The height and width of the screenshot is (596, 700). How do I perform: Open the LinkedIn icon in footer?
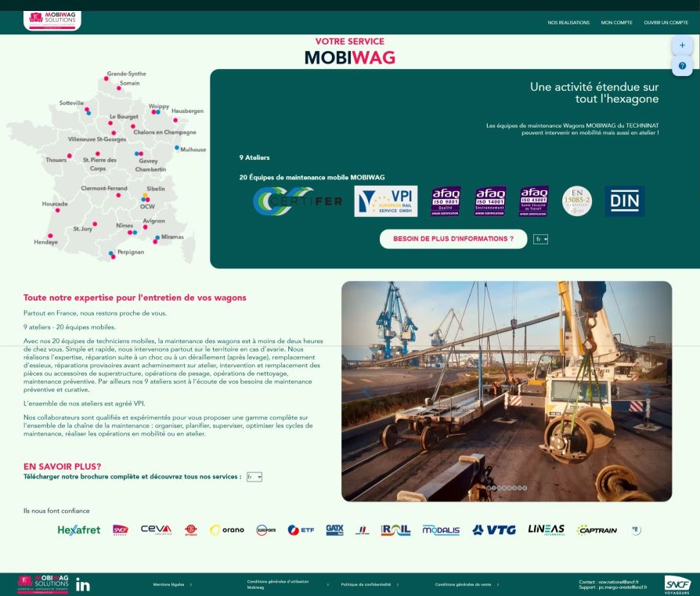coord(83,584)
